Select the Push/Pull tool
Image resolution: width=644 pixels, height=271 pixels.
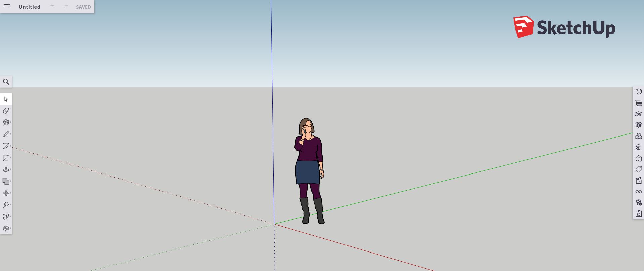click(6, 169)
